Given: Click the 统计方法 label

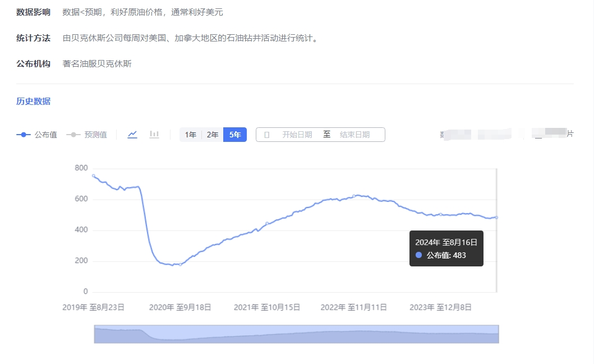Looking at the screenshot, I should coord(33,38).
